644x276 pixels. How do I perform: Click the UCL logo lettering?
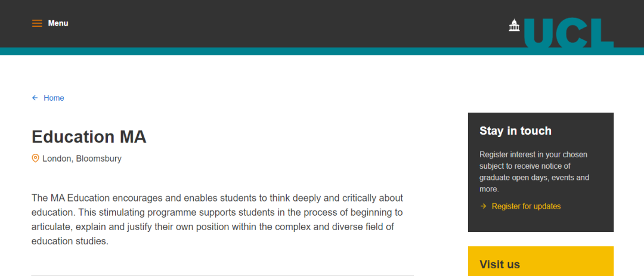[x=569, y=33]
